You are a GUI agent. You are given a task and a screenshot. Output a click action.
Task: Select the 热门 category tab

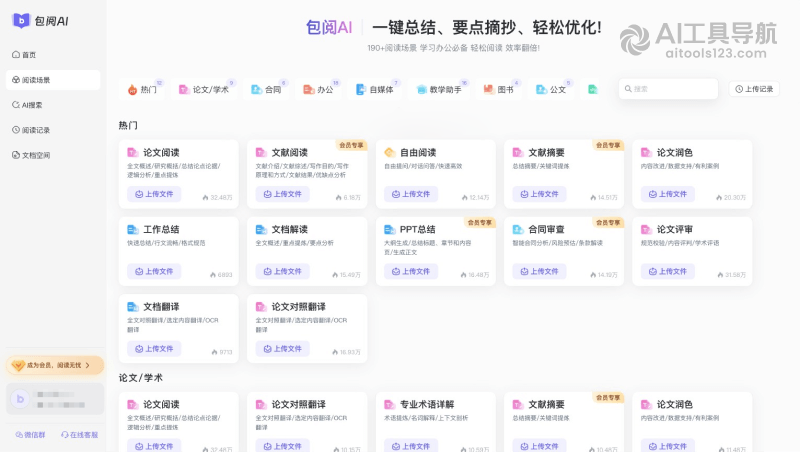coord(142,89)
